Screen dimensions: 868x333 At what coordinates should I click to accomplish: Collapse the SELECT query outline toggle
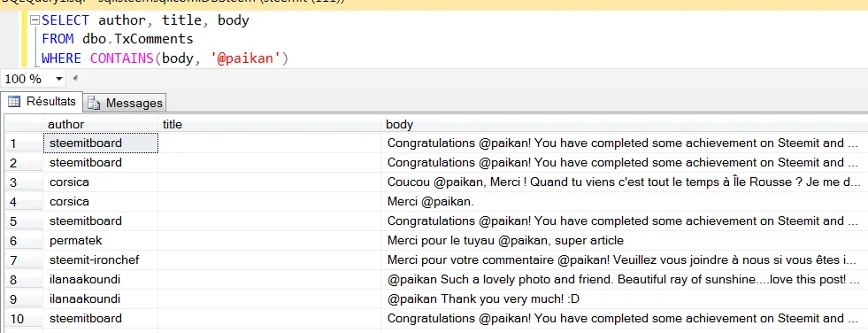35,20
